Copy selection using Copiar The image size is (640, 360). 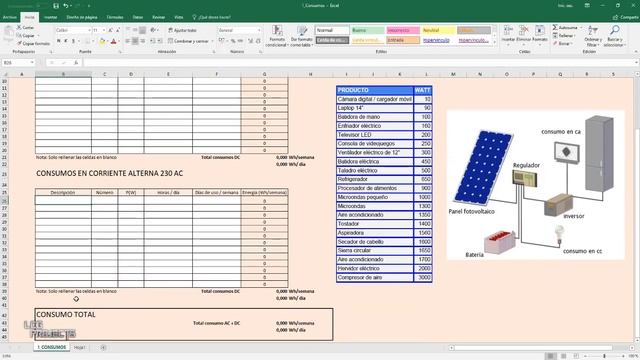pyautogui.click(x=25, y=36)
